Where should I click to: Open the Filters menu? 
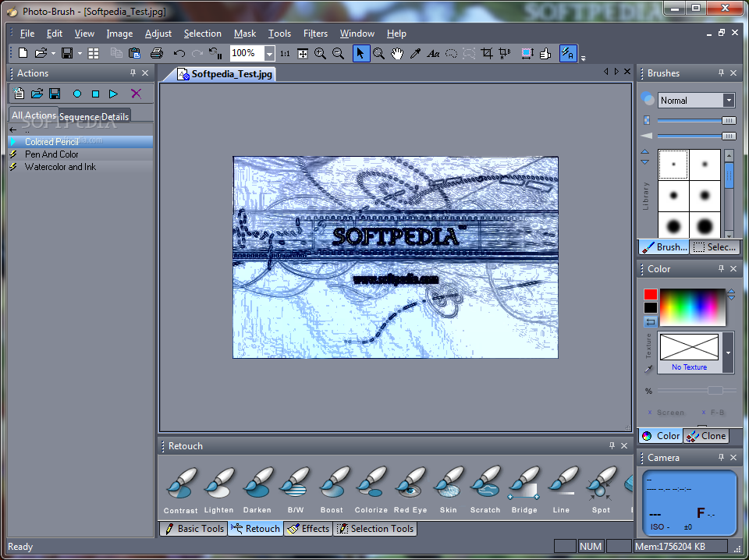[315, 34]
